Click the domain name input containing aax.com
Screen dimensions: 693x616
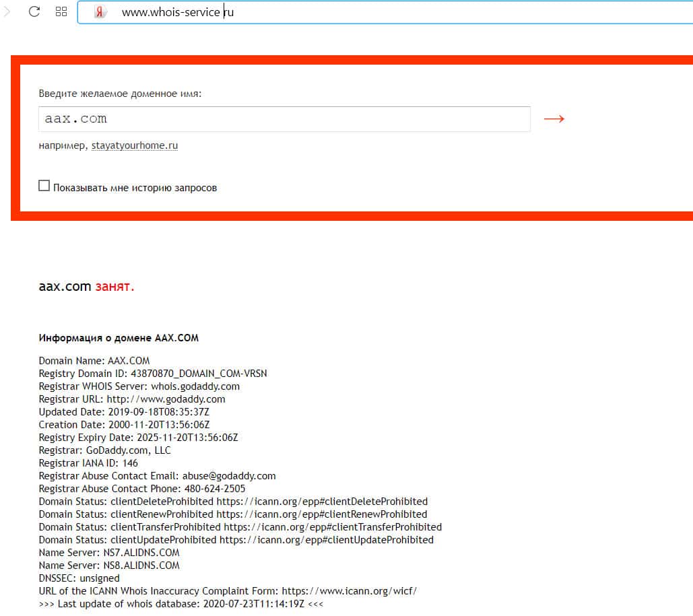(x=284, y=119)
